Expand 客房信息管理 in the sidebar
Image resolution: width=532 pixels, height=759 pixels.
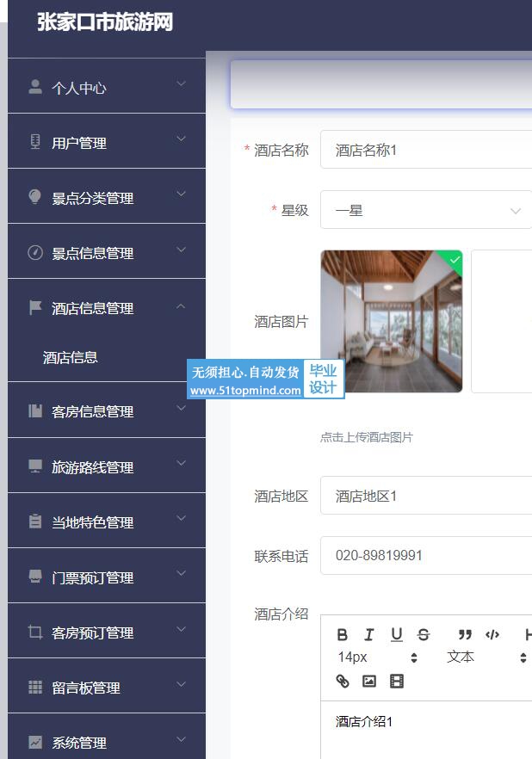click(x=107, y=410)
